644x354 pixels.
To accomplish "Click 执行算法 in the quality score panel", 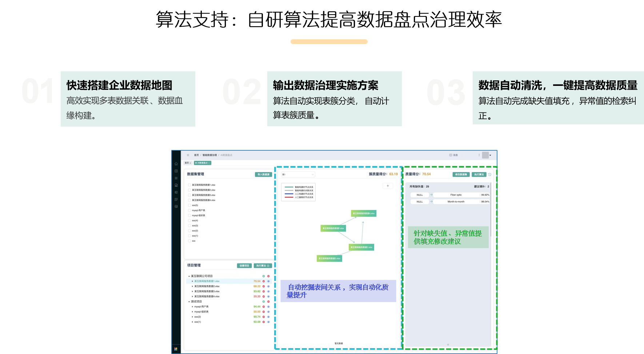I will (479, 175).
